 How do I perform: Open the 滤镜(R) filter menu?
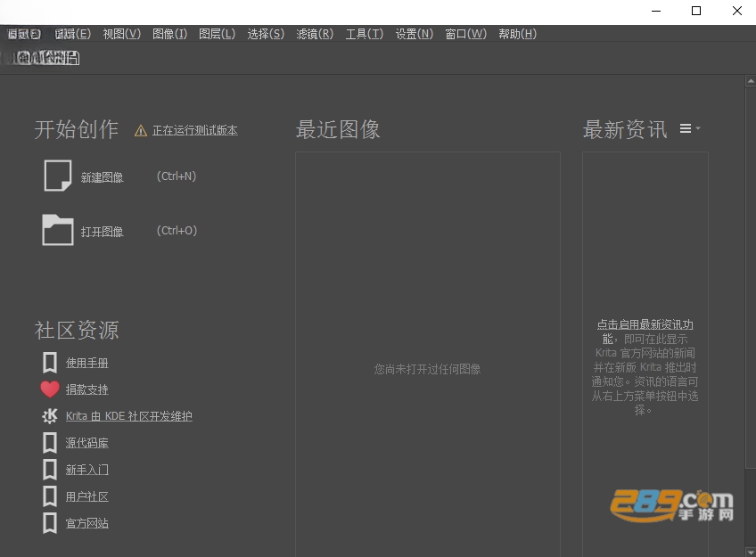click(315, 34)
